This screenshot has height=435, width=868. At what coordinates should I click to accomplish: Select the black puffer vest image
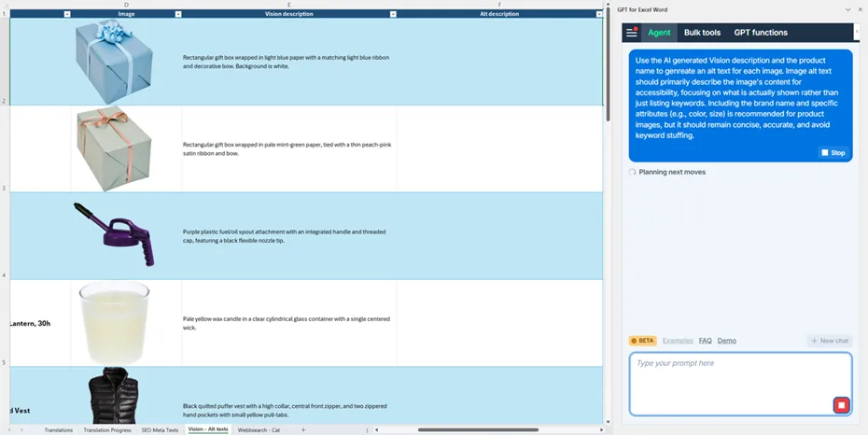click(x=113, y=395)
